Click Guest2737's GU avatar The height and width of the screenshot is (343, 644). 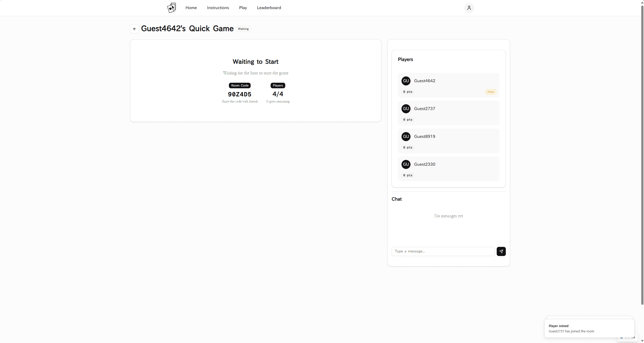pos(406,109)
